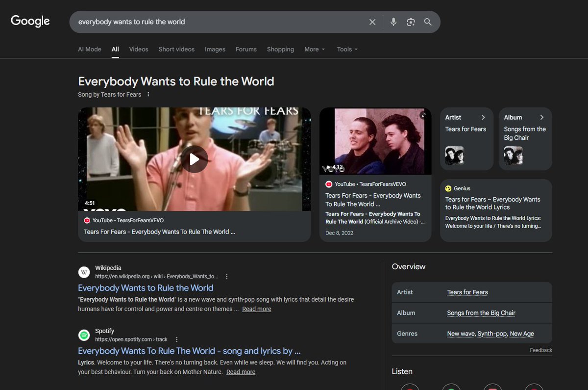This screenshot has width=588, height=390.
Task: Click the Genius smiley icon
Action: [448, 188]
